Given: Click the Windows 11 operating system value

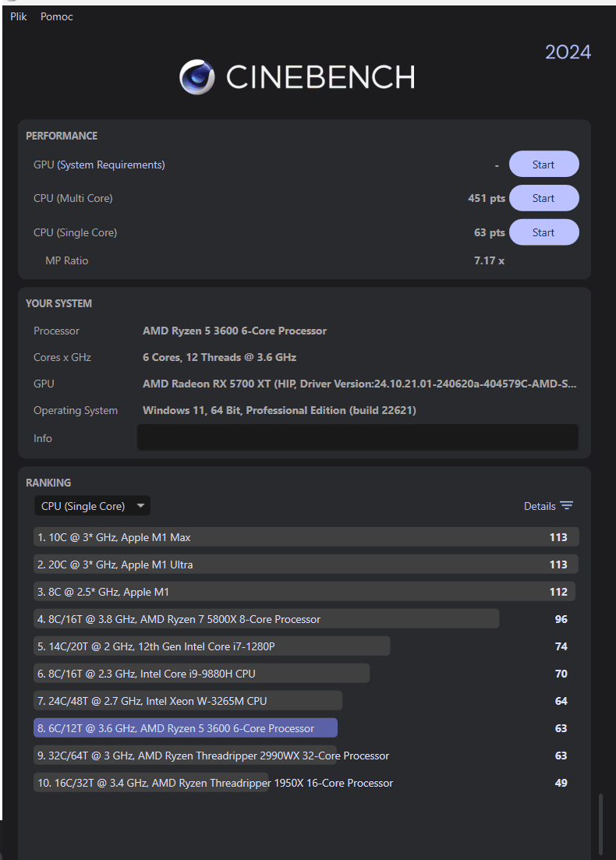Looking at the screenshot, I should [279, 410].
